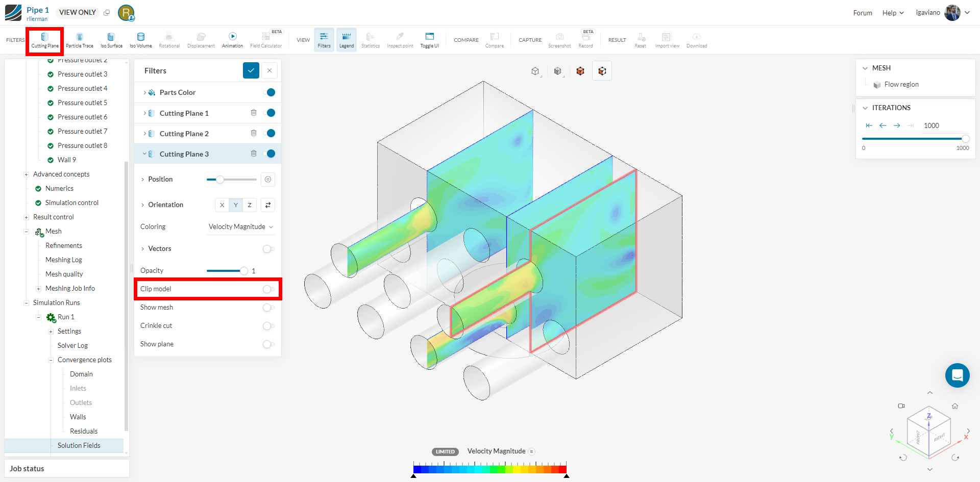Toggle the Filters panel view
Image resolution: width=980 pixels, height=482 pixels.
coord(324,40)
